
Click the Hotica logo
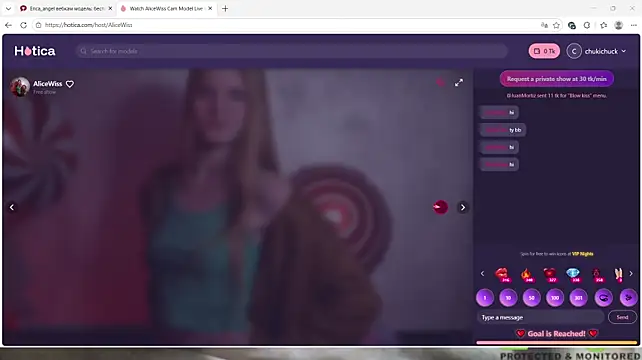(35, 51)
